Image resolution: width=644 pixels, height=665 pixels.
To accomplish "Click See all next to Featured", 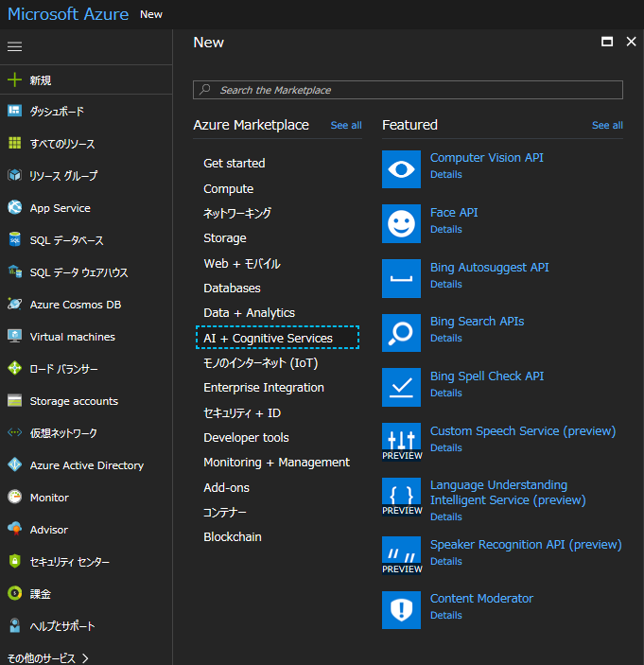I will [x=607, y=125].
